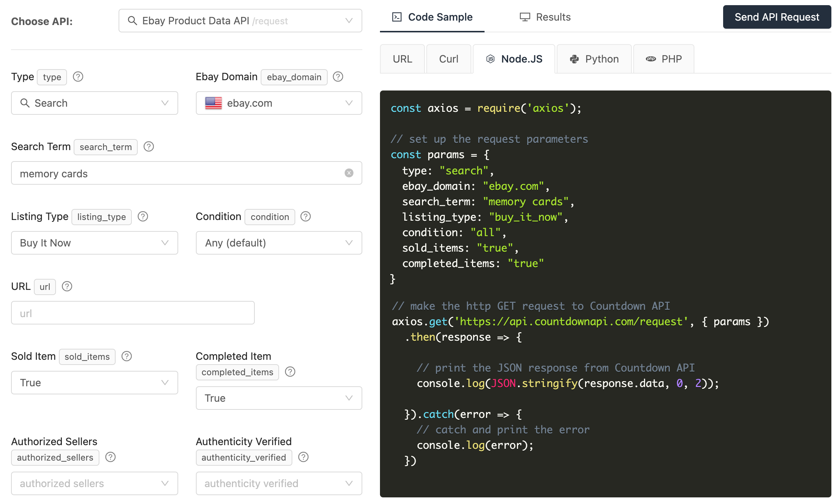Viewport: 838px width, 504px height.
Task: Click the Sold Item help icon
Action: [127, 356]
